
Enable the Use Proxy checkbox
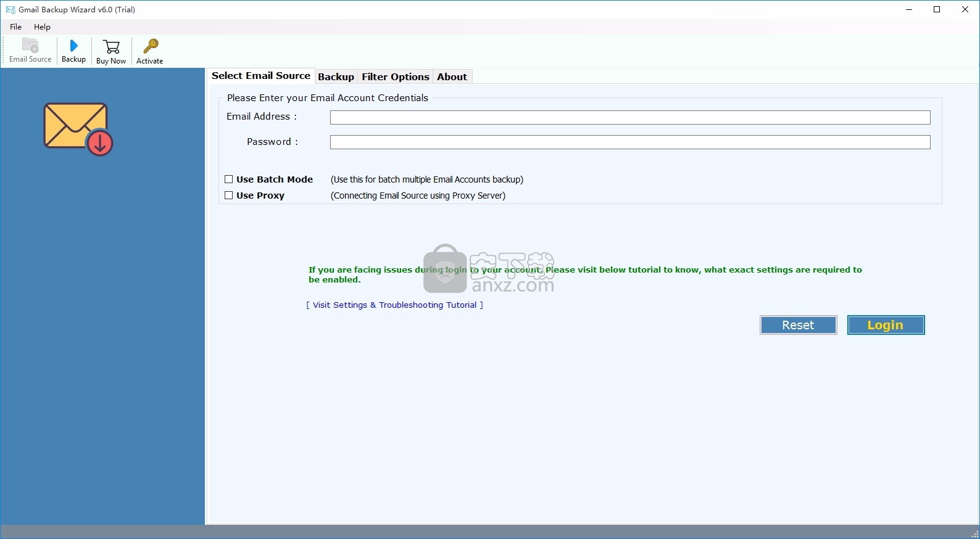(x=229, y=195)
